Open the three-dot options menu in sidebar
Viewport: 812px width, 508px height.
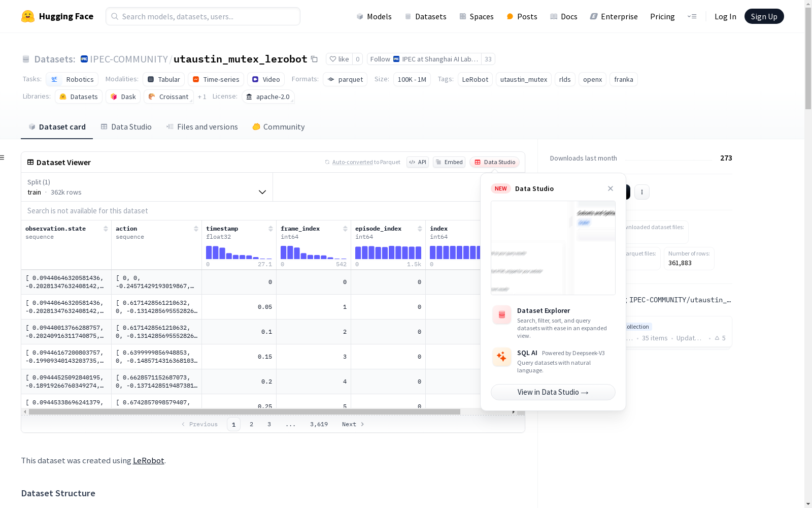(642, 192)
